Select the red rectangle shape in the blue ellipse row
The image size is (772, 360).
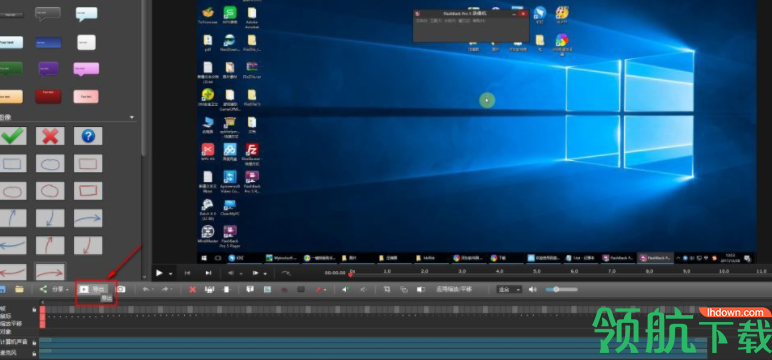pyautogui.click(x=88, y=164)
